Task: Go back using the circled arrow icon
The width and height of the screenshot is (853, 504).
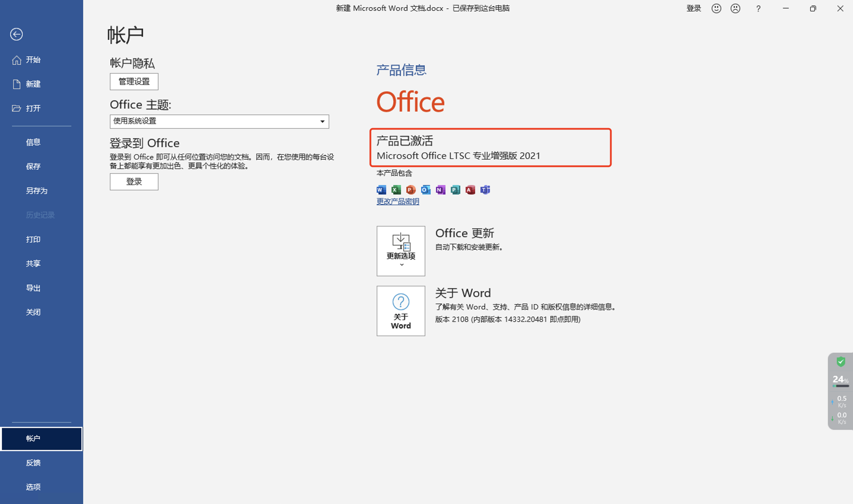Action: [16, 34]
